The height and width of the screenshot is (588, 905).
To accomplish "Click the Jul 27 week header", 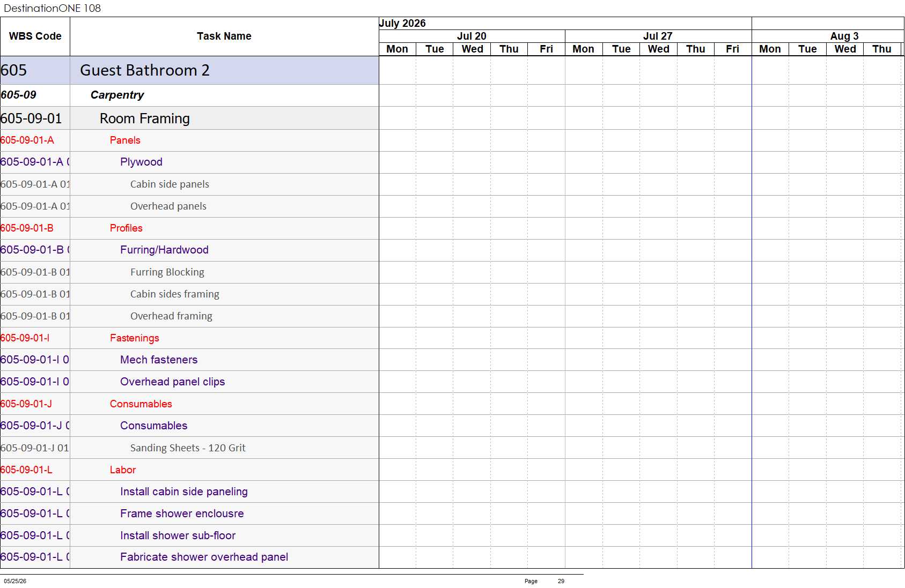I will pyautogui.click(x=658, y=36).
